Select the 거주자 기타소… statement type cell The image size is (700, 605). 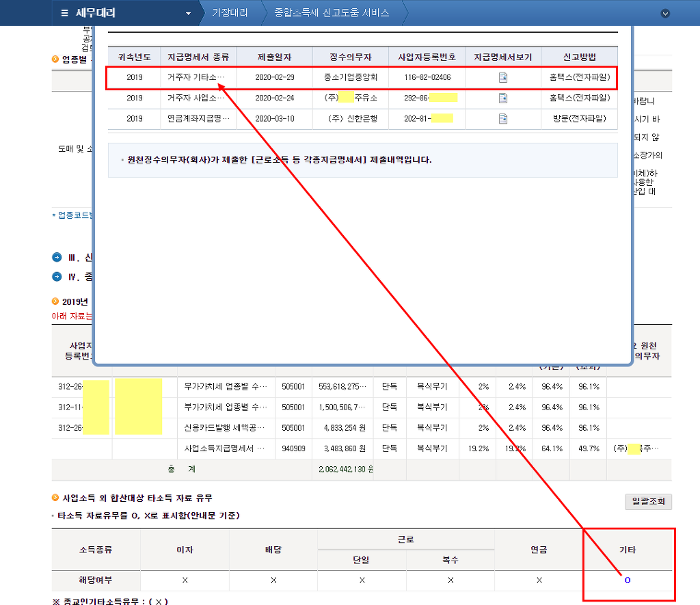[196, 77]
